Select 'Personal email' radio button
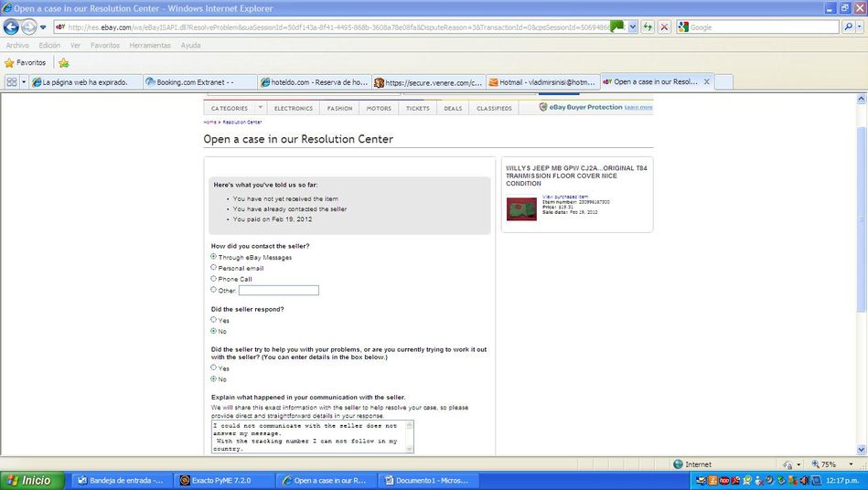The image size is (868, 490). pos(214,267)
